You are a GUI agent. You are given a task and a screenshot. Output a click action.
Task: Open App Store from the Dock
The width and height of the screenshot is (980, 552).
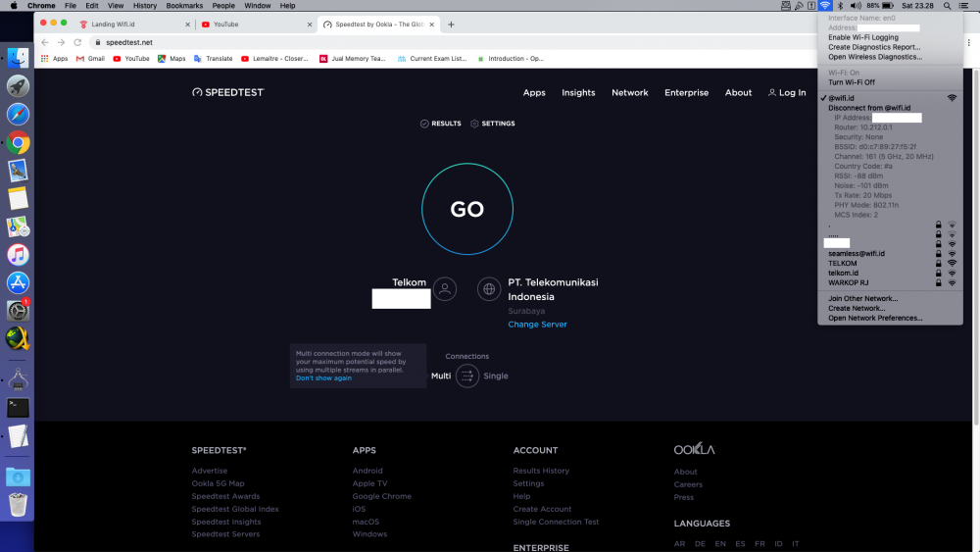click(x=18, y=283)
